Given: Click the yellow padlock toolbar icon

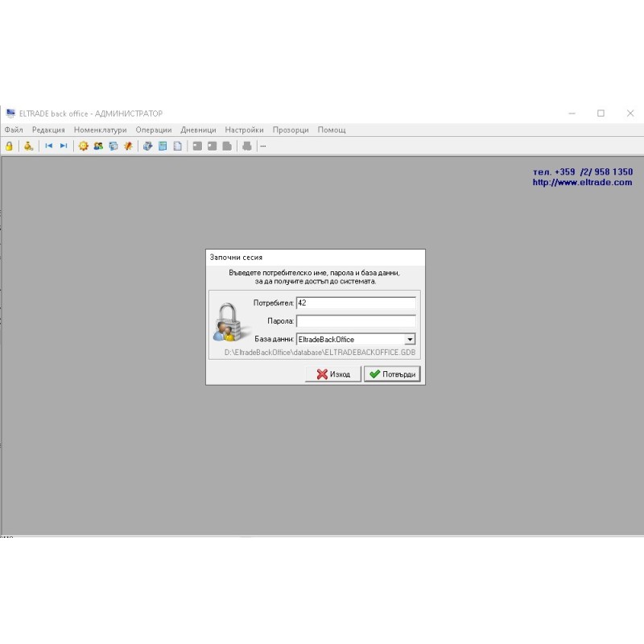Looking at the screenshot, I should tap(9, 146).
